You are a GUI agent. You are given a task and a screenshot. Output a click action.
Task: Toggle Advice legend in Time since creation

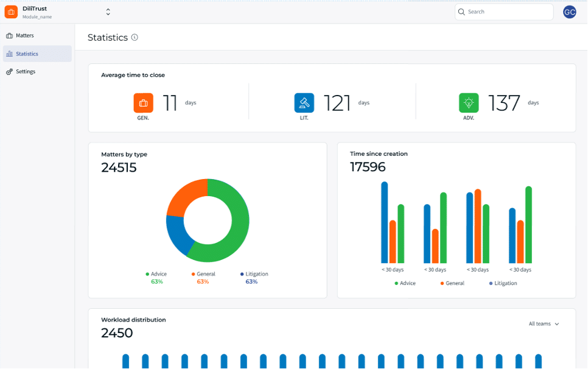pos(405,283)
